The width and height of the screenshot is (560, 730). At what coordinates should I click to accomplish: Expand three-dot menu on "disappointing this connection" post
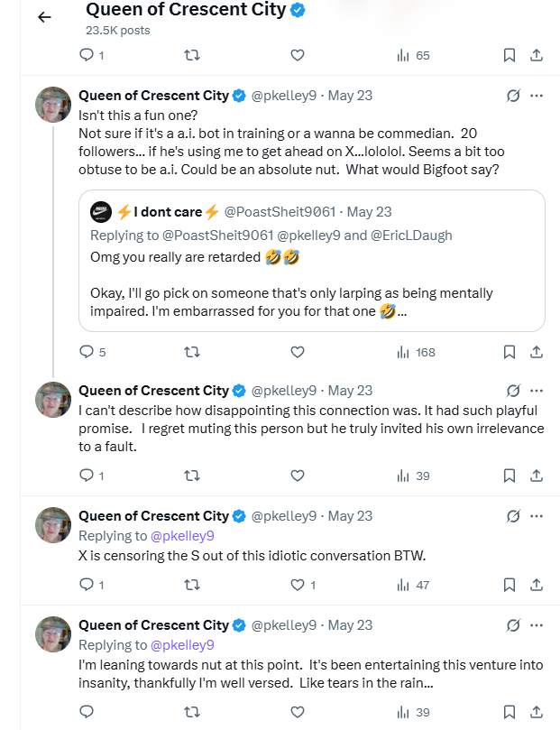(x=537, y=391)
